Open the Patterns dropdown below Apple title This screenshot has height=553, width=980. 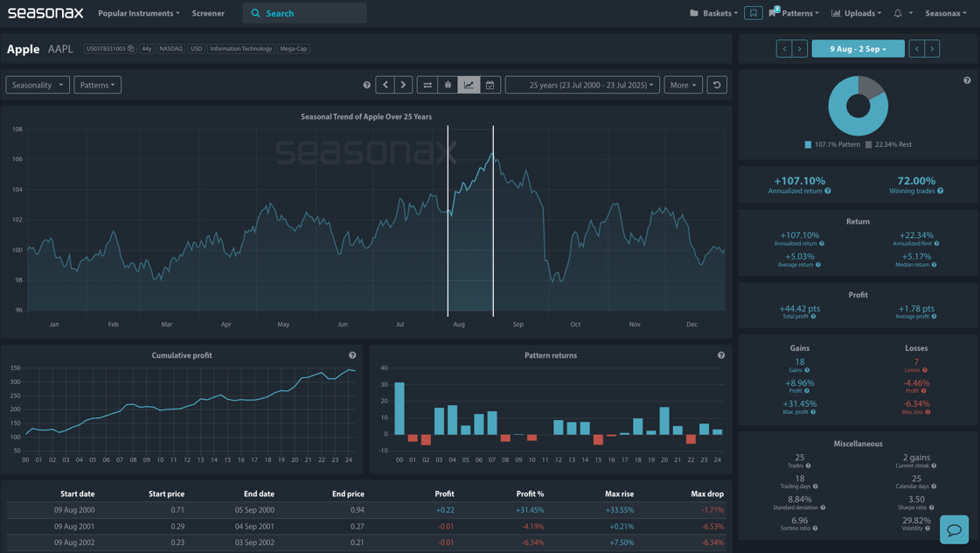click(x=98, y=85)
